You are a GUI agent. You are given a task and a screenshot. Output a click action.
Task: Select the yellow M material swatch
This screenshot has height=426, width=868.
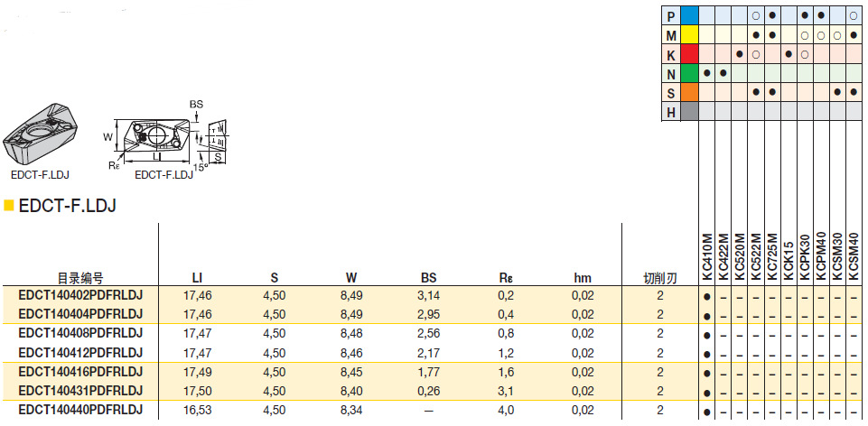click(x=689, y=35)
